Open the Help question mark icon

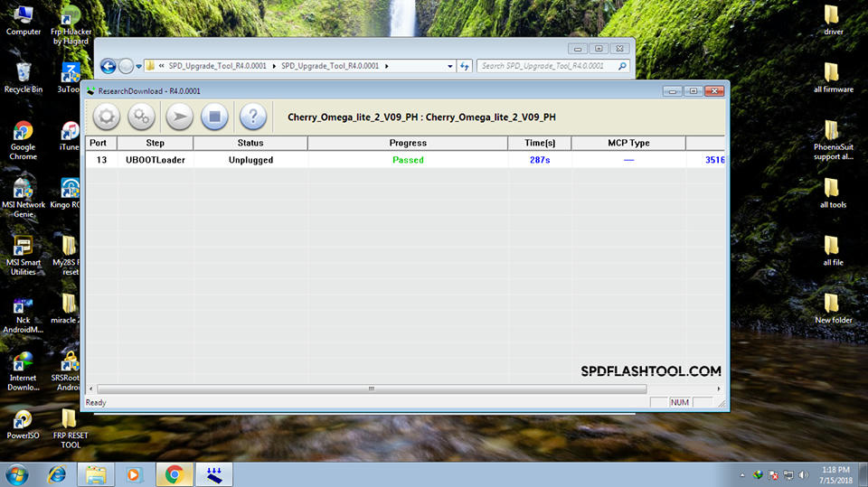[x=252, y=117]
